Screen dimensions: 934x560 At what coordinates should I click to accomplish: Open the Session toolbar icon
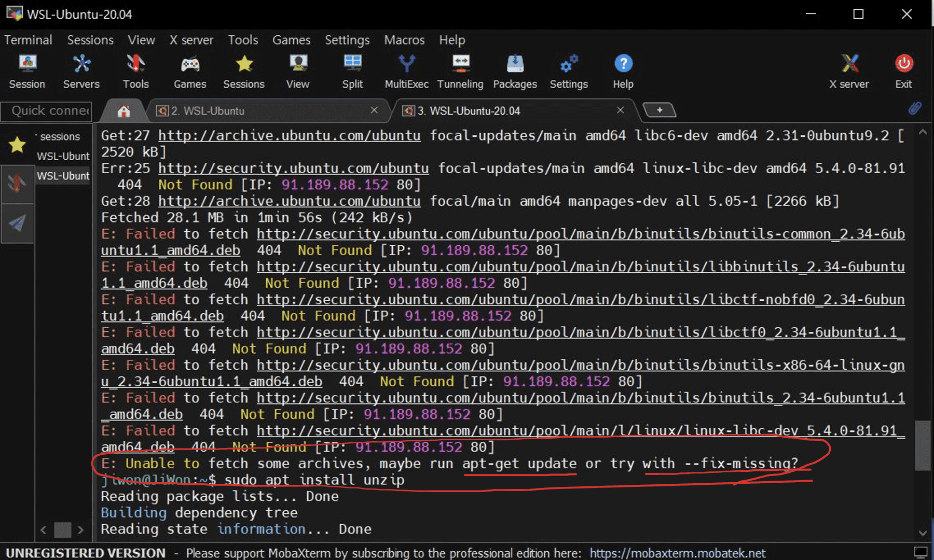pyautogui.click(x=27, y=71)
